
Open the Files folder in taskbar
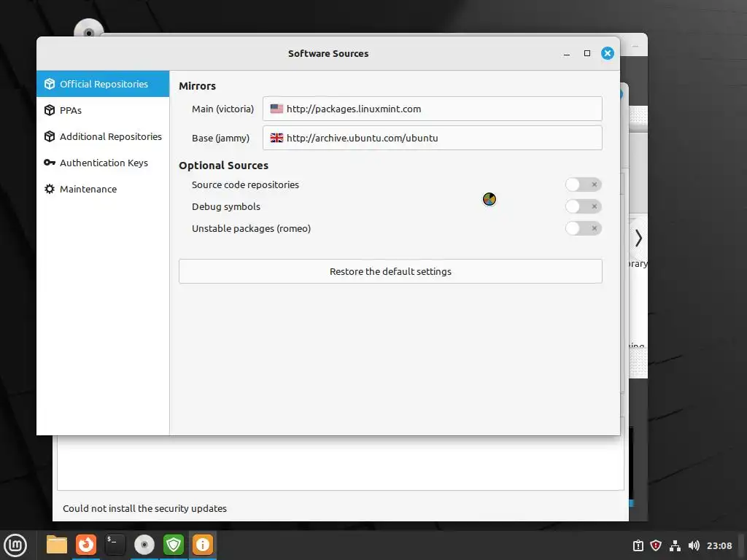pos(57,545)
